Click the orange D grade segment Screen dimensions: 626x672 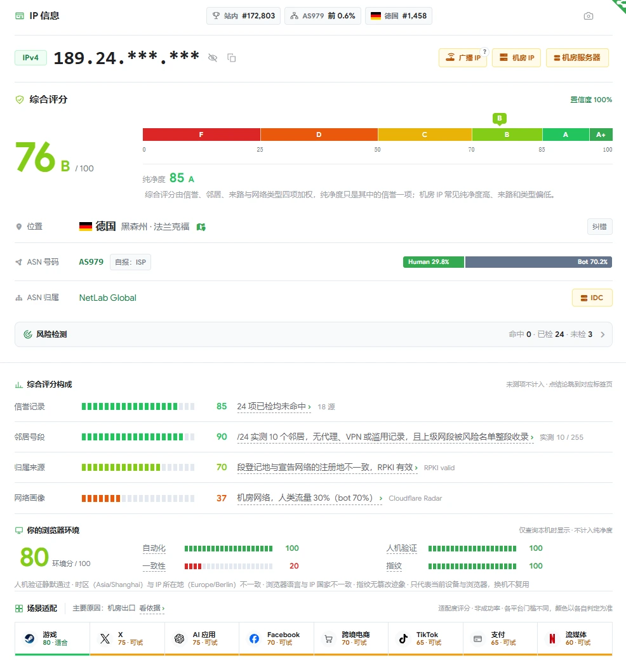(319, 135)
